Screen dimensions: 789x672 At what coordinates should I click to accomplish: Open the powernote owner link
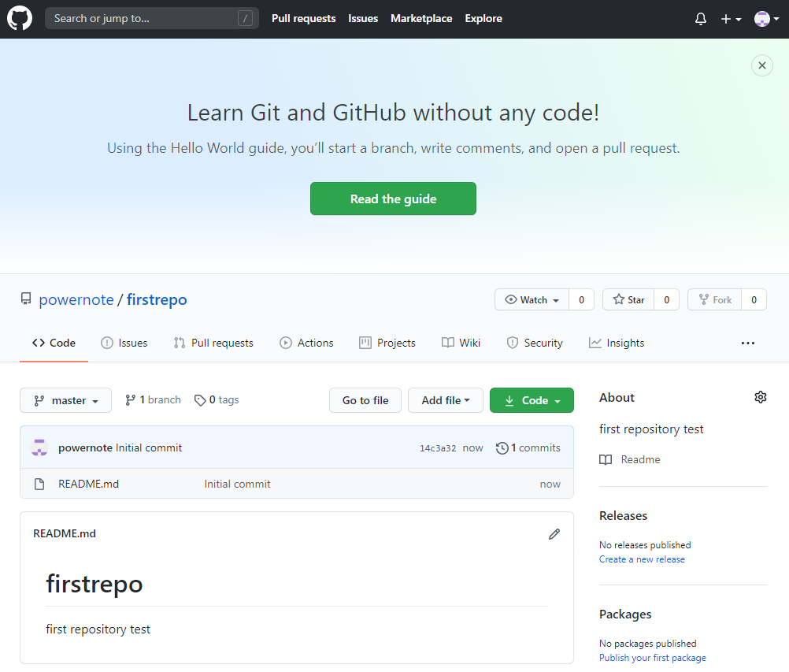[x=76, y=299]
